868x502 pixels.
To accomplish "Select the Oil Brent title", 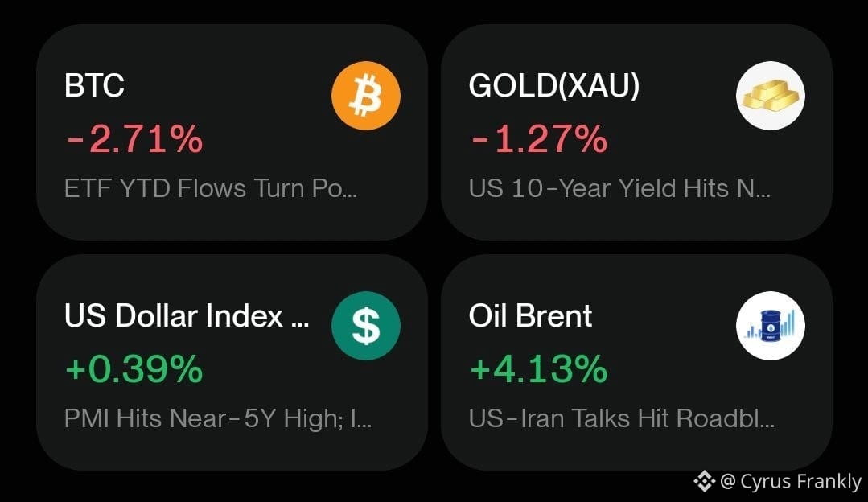I will (530, 316).
